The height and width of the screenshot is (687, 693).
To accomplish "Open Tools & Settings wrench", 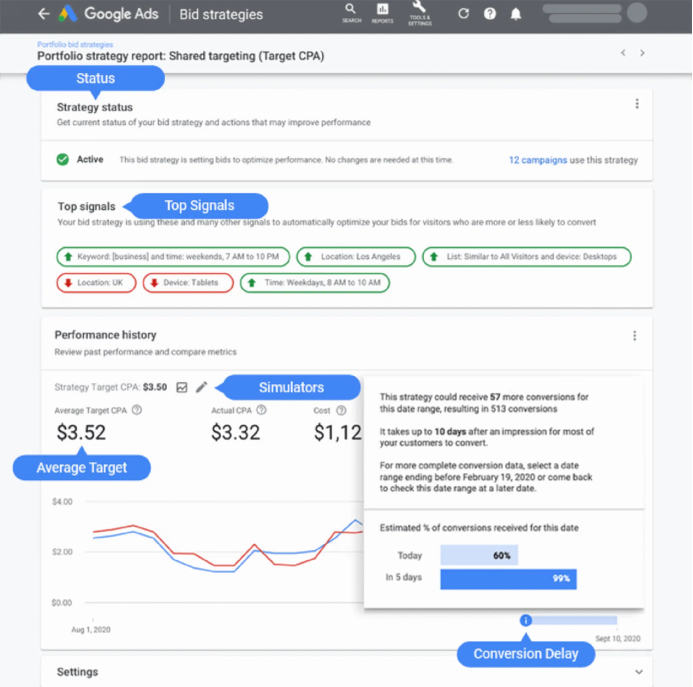I will [419, 13].
